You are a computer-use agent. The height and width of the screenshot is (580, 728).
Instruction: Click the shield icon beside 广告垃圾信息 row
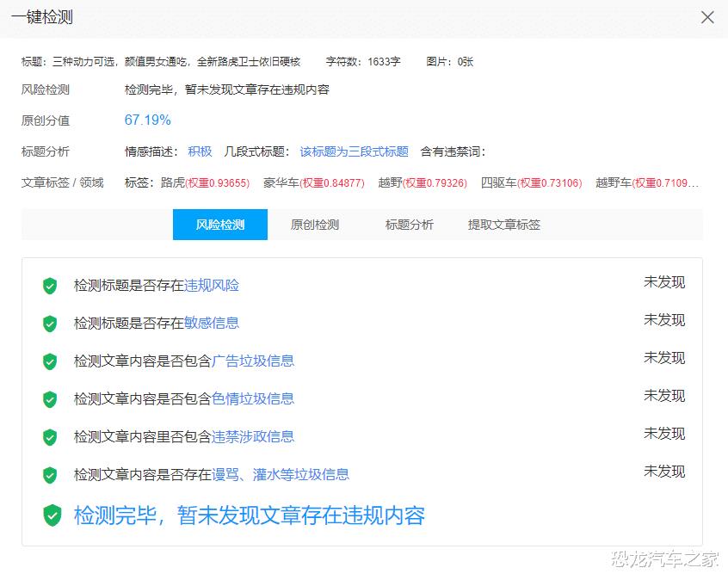point(50,361)
